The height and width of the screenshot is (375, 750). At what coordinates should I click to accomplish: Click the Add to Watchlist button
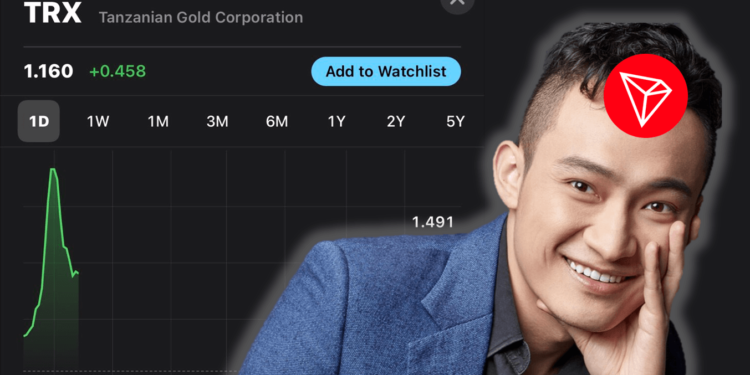point(386,72)
